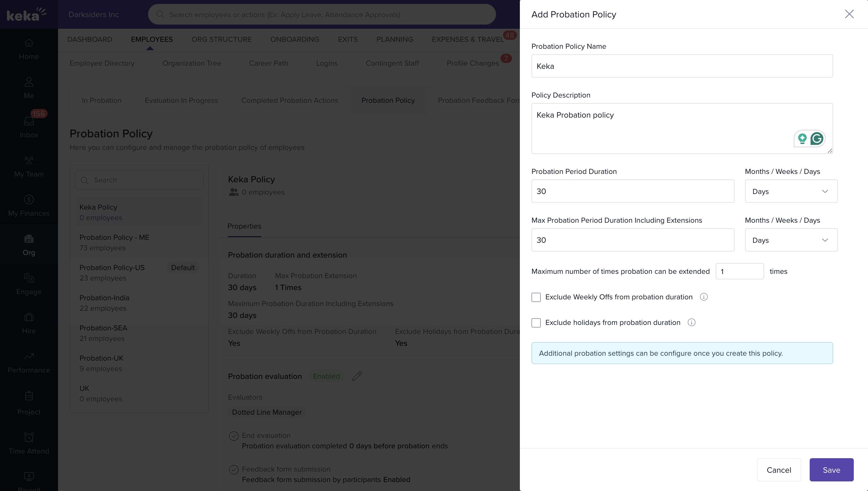Viewport: 868px width, 491px height.
Task: Click the Performance icon in sidebar
Action: coord(29,357)
